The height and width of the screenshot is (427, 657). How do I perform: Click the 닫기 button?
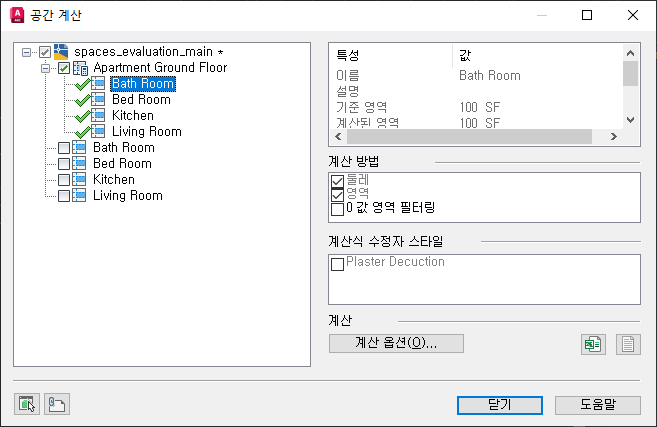(x=499, y=405)
